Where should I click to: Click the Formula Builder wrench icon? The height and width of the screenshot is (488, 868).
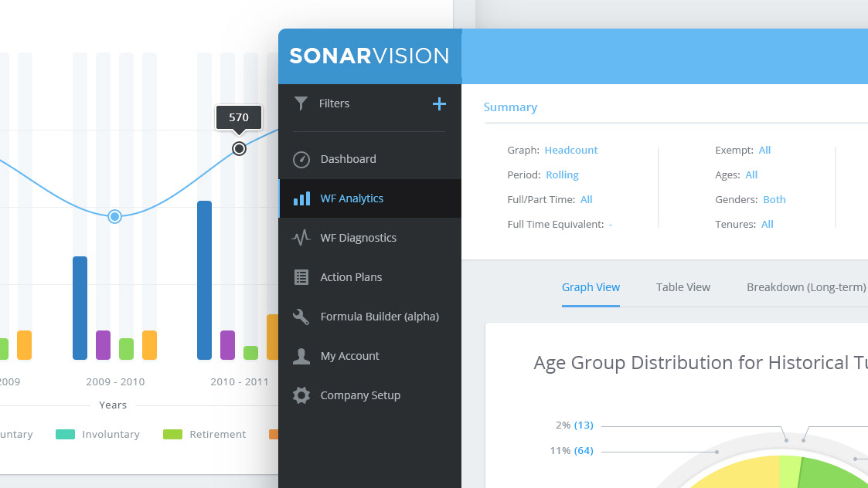[x=301, y=317]
